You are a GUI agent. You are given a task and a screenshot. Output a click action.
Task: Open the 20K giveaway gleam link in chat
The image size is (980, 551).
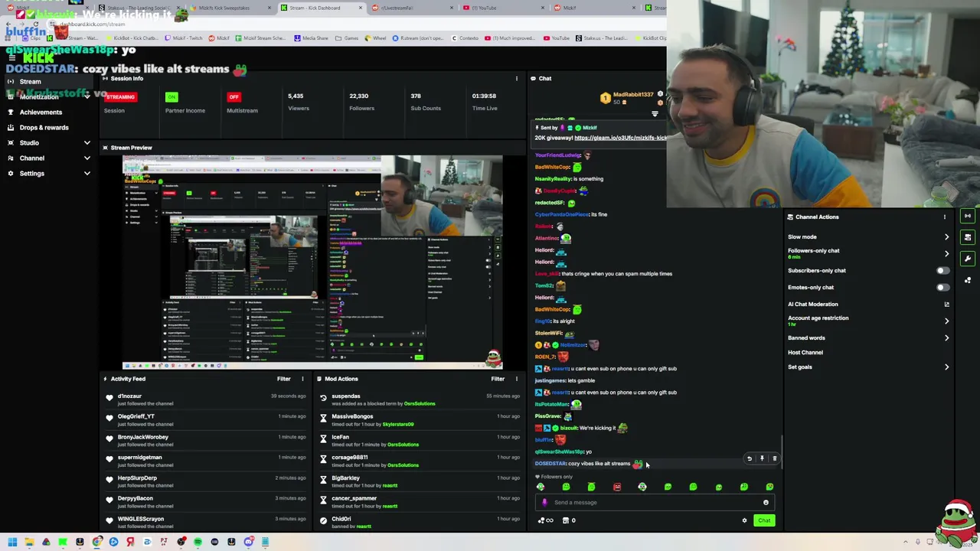pyautogui.click(x=620, y=138)
